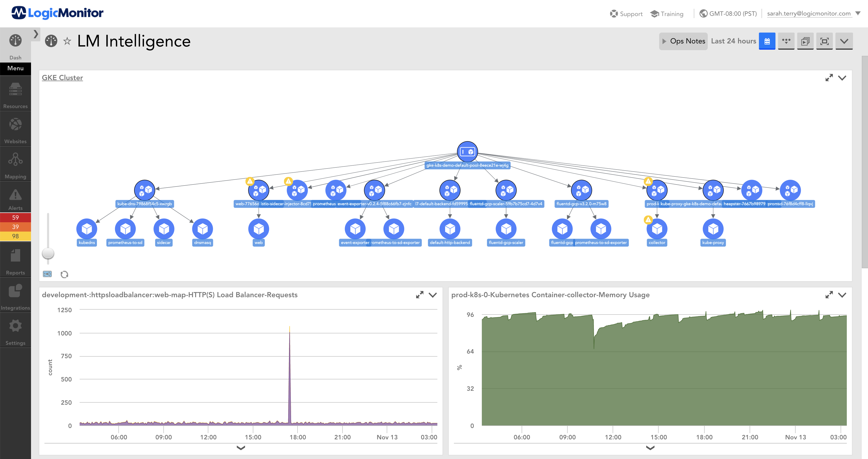This screenshot has width=868, height=459.
Task: Click the LogicMonitor logo
Action: (x=57, y=13)
